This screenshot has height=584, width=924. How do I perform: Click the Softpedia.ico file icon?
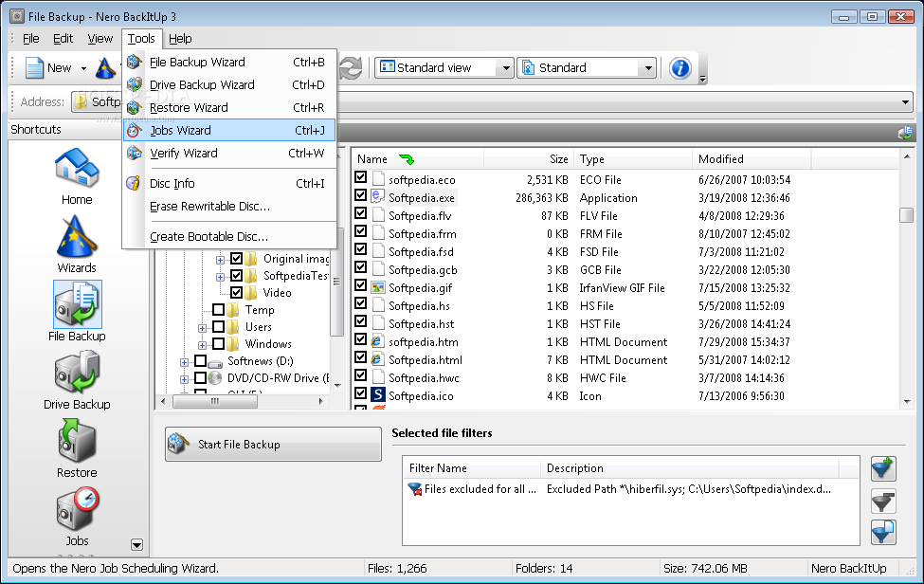pos(378,394)
